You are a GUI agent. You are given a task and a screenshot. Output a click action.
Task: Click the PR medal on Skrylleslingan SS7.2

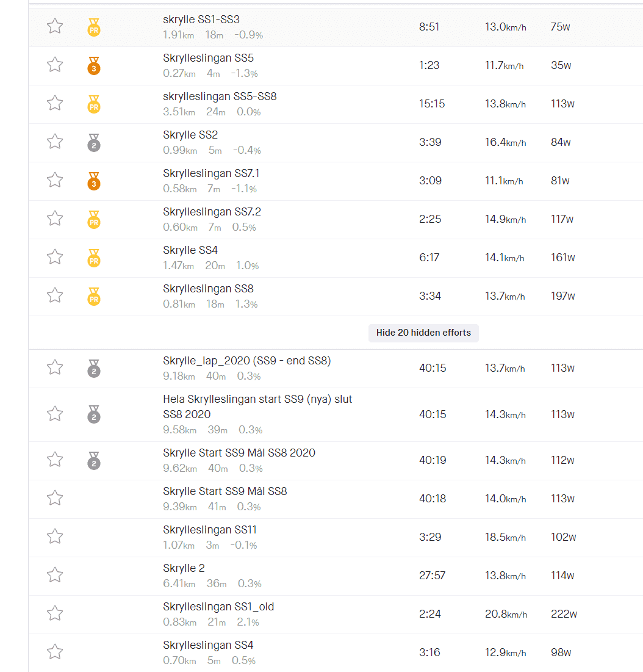94,220
